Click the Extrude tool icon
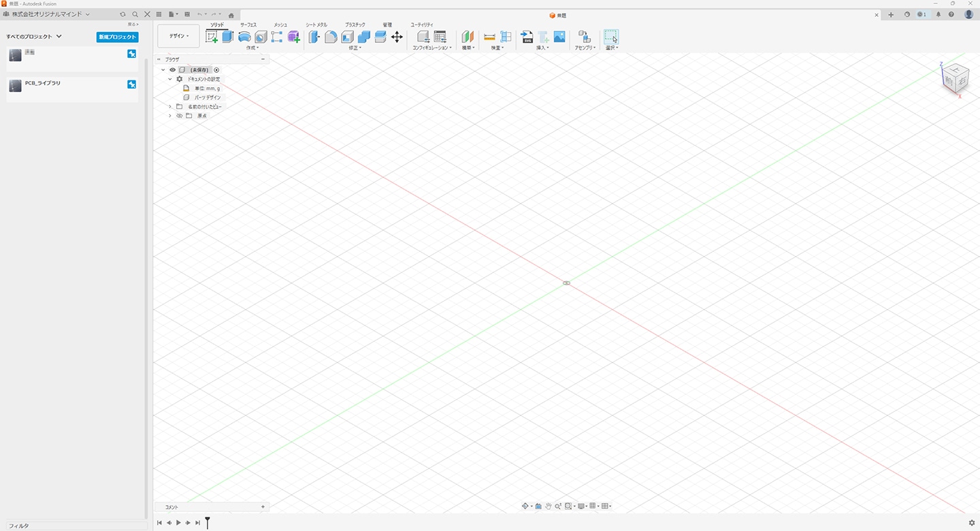This screenshot has width=980, height=531. pos(227,37)
